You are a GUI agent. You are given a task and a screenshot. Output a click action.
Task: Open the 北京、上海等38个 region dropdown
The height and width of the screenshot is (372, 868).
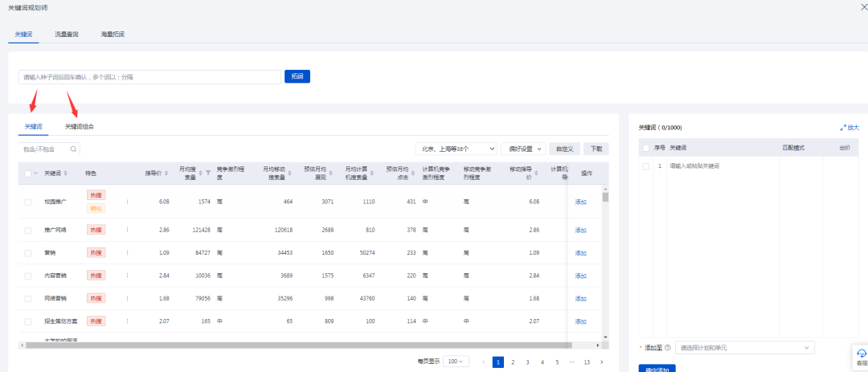456,149
